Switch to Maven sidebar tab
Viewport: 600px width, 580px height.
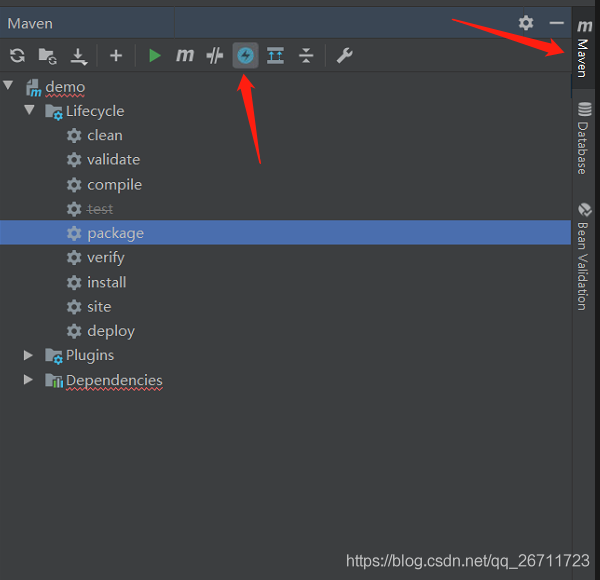(x=584, y=49)
